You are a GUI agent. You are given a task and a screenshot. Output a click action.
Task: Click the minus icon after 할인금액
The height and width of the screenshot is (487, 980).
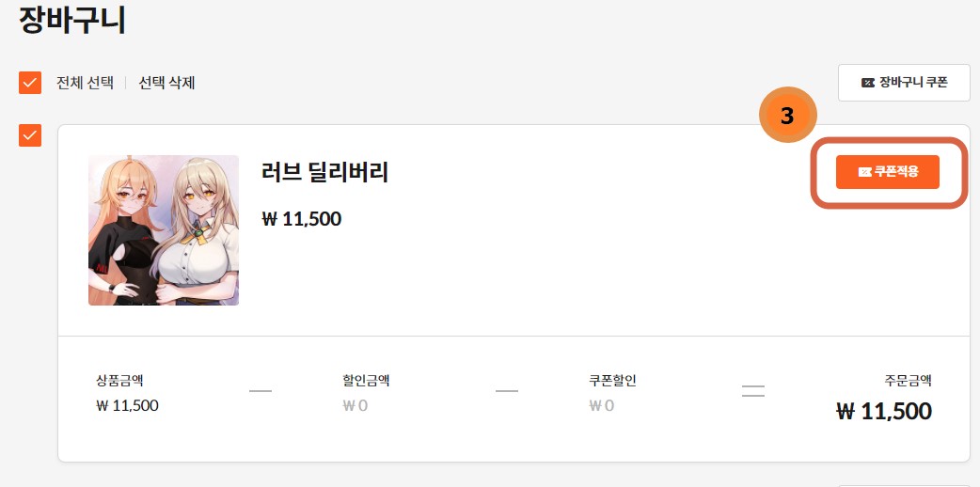pos(507,390)
